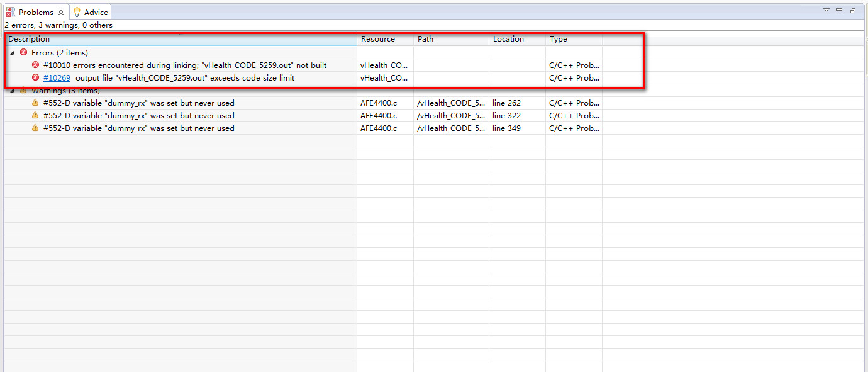The width and height of the screenshot is (868, 372).
Task: Maximize the Problems view panel
Action: click(853, 10)
